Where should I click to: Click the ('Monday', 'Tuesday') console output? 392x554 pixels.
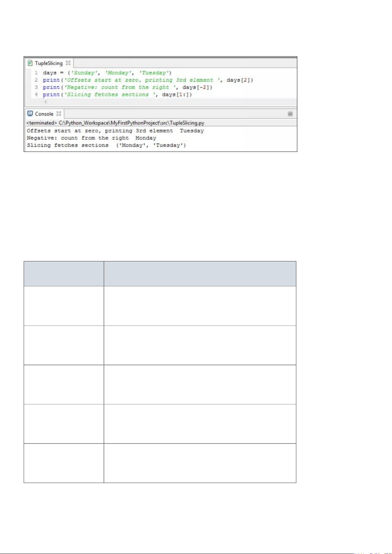(x=151, y=145)
